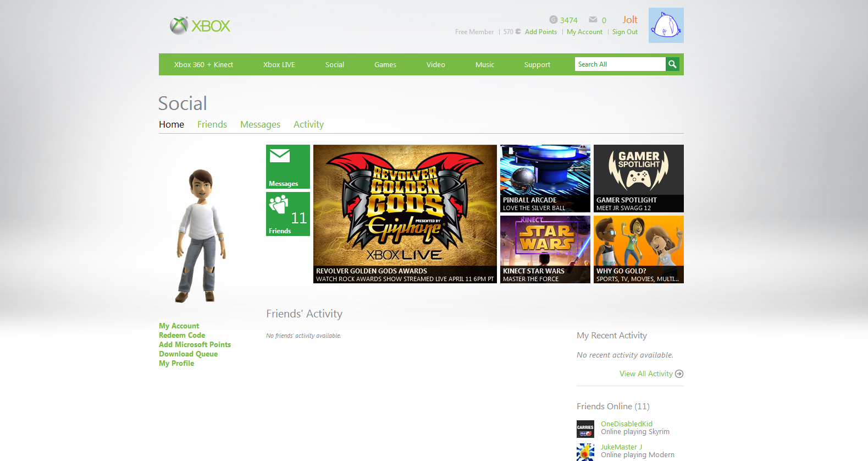Open the Why Go Gold promo tile
The height and width of the screenshot is (461, 868).
(639, 249)
